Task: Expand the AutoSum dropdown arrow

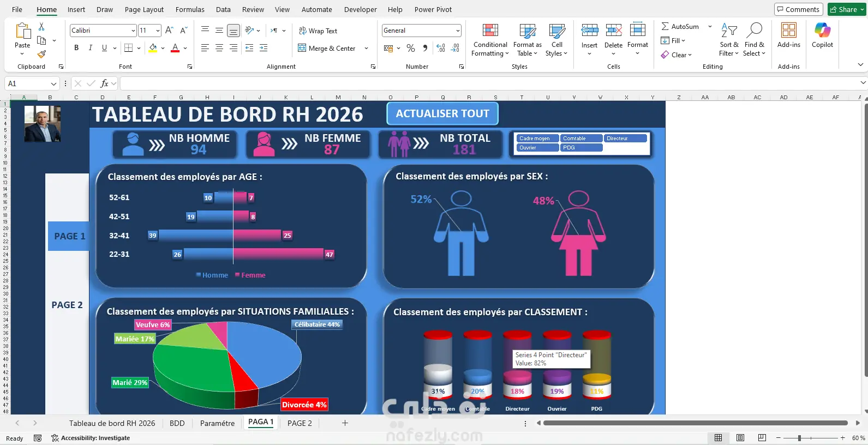Action: point(710,26)
